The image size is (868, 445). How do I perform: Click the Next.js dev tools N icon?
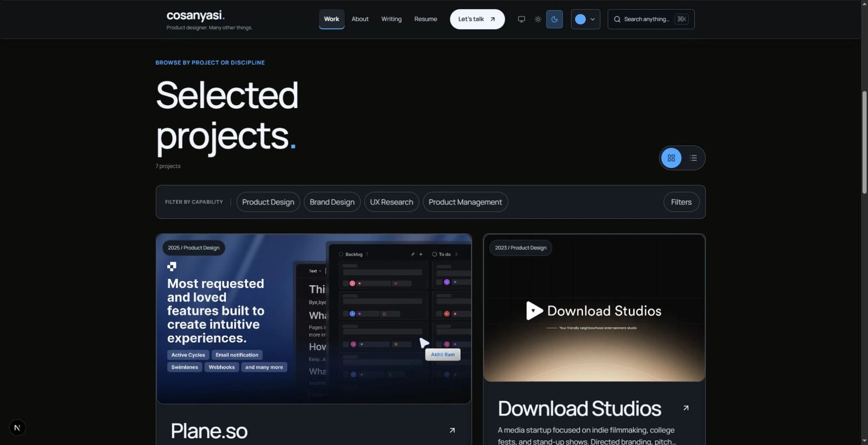[x=17, y=427]
